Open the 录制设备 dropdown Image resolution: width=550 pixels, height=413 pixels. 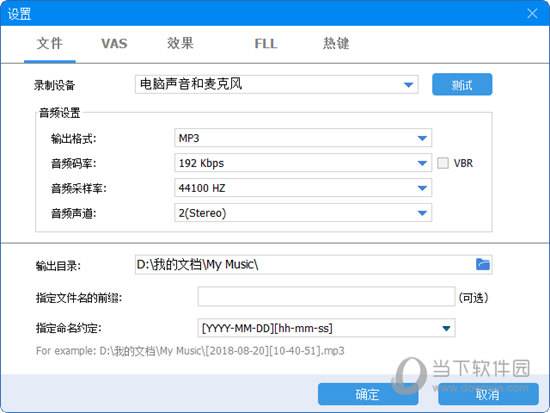coord(276,84)
